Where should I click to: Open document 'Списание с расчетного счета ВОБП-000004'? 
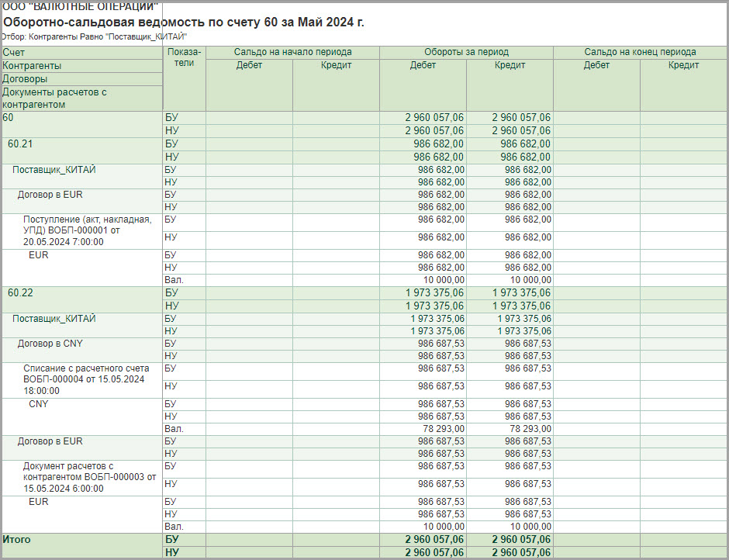pos(87,379)
